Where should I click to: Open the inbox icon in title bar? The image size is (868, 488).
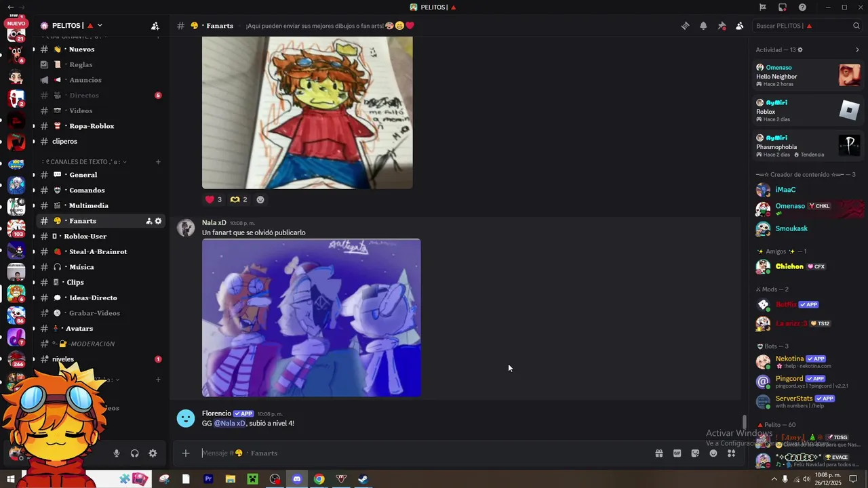point(783,7)
